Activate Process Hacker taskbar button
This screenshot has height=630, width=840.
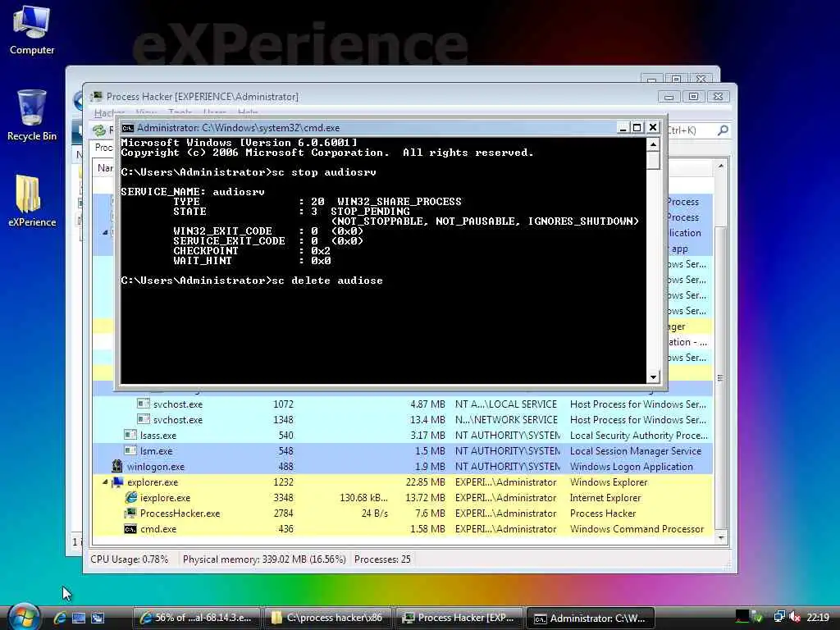(459, 618)
